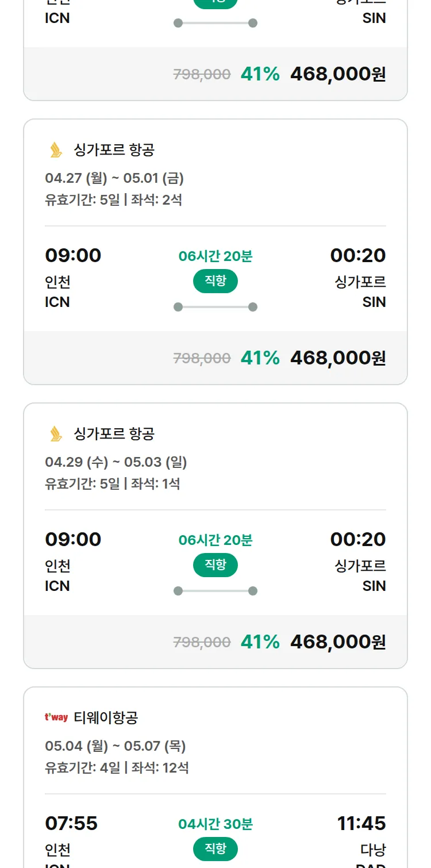
Task: Open the 티웨이항공 airline name link
Action: tap(106, 717)
